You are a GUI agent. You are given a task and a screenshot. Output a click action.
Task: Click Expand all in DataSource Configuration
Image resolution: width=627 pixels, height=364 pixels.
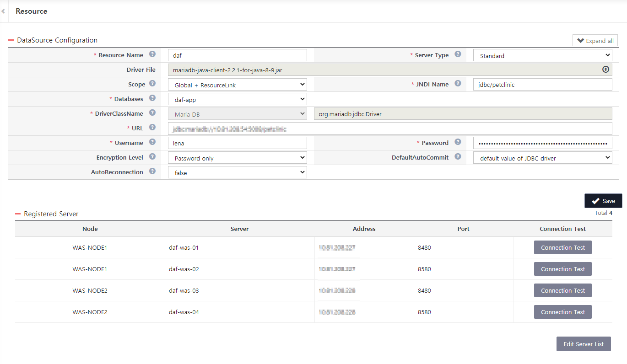point(595,40)
